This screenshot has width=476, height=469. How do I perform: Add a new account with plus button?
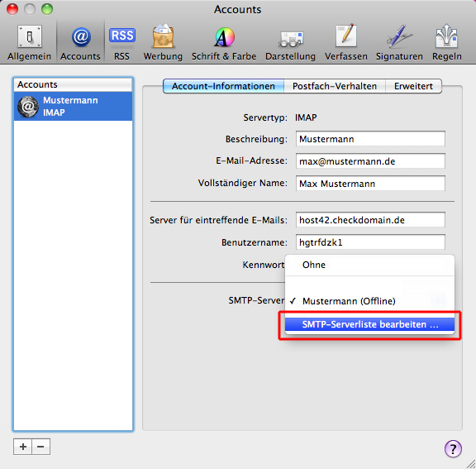(23, 447)
